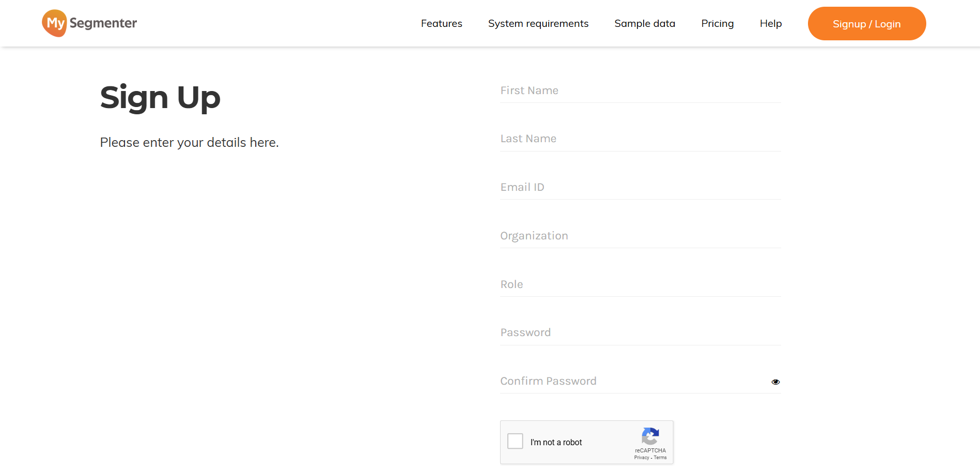Go to System requirements page
This screenshot has width=980, height=469.
538,24
